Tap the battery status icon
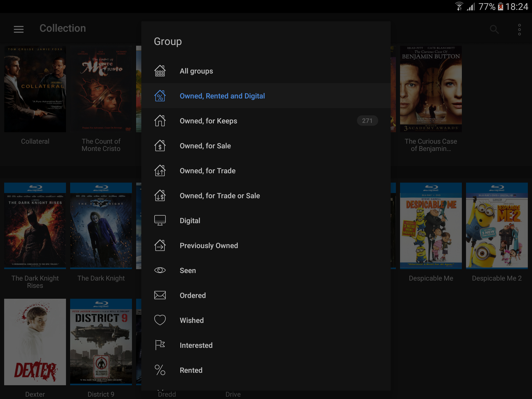 tap(500, 6)
